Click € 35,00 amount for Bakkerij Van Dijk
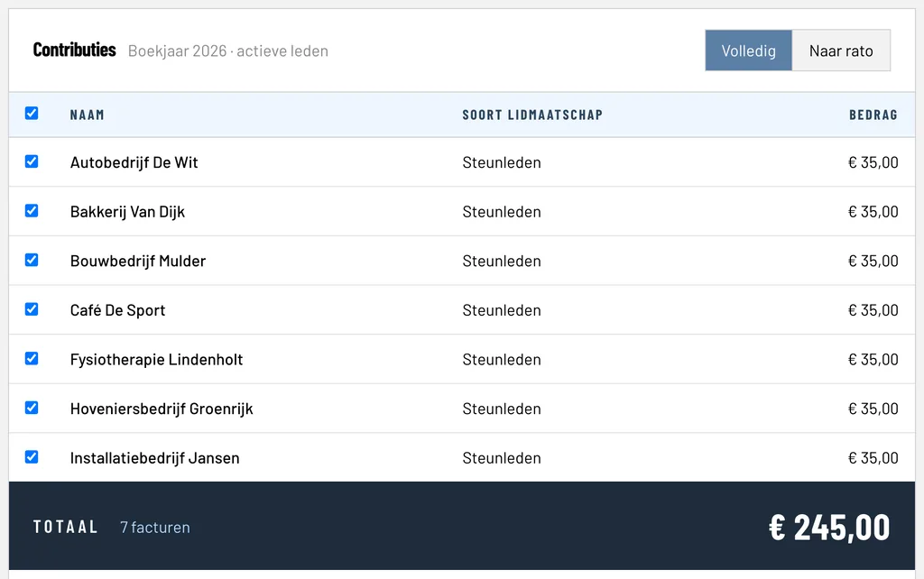924x579 pixels. 873,212
